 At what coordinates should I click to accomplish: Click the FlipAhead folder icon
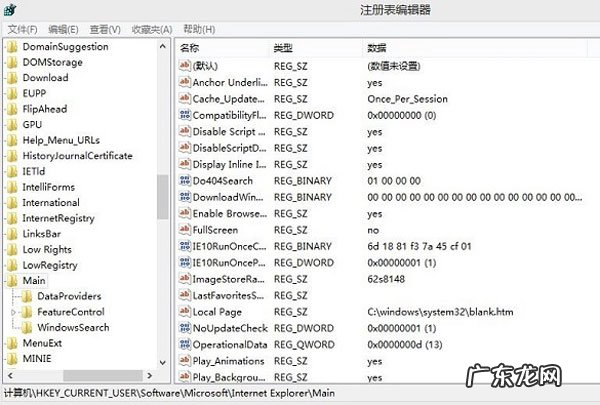[12, 109]
